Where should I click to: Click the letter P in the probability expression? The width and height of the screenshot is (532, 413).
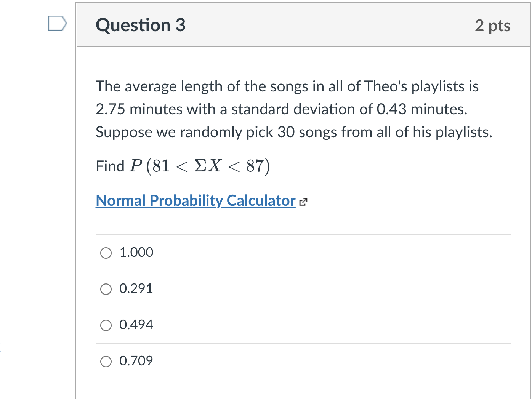[x=136, y=166]
